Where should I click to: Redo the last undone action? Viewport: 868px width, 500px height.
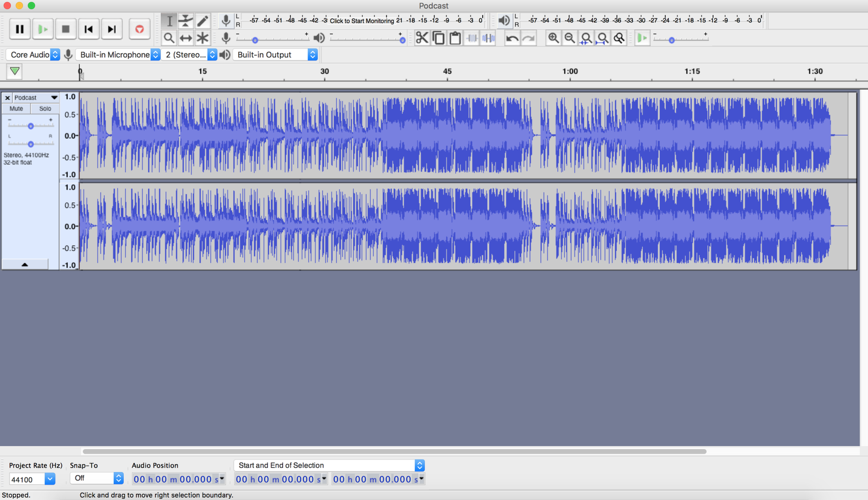tap(528, 38)
